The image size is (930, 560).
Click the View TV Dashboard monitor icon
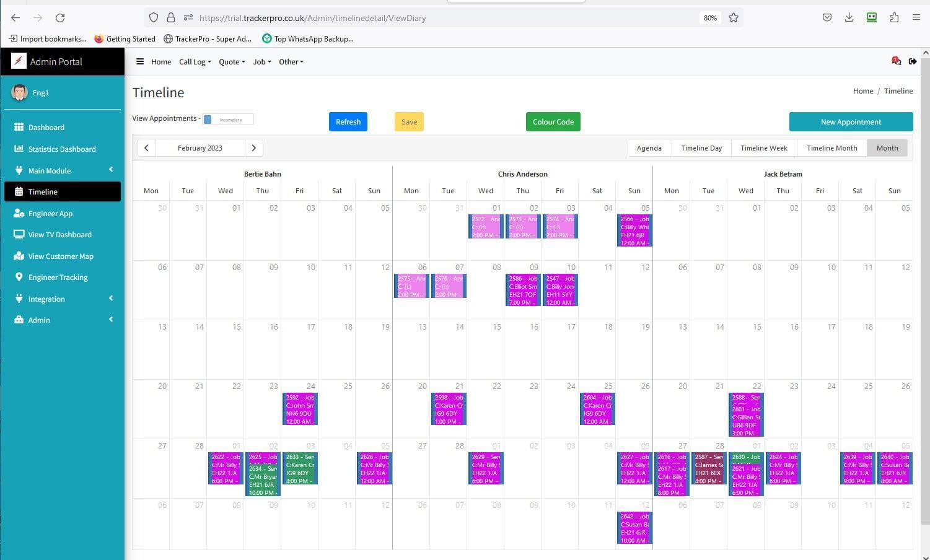pyautogui.click(x=19, y=235)
